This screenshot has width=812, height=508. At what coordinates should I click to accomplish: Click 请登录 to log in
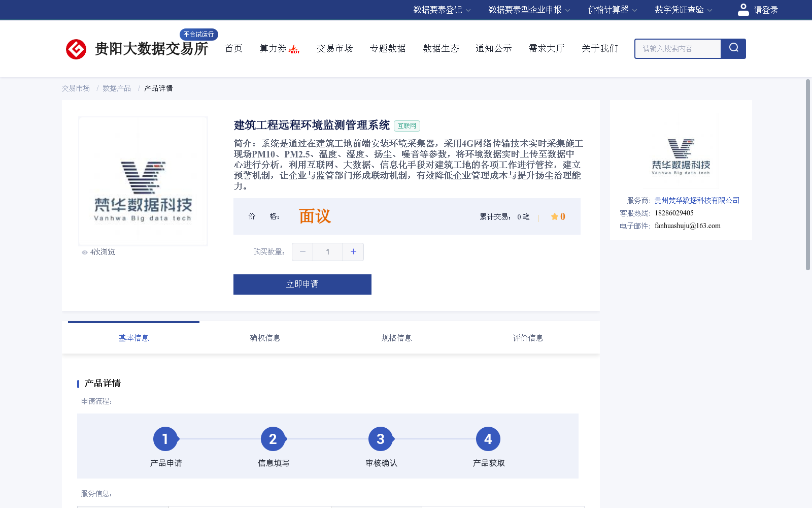pyautogui.click(x=766, y=10)
